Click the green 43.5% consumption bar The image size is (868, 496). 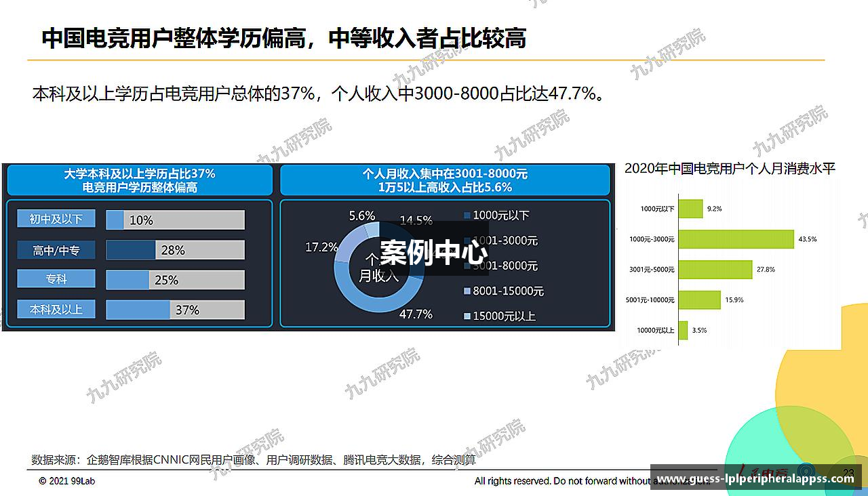736,239
